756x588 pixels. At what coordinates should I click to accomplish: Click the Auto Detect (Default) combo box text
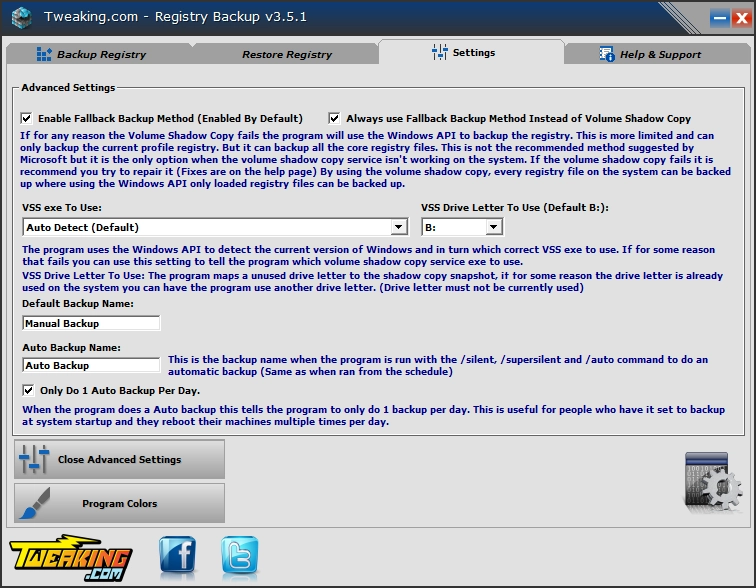click(x=82, y=227)
